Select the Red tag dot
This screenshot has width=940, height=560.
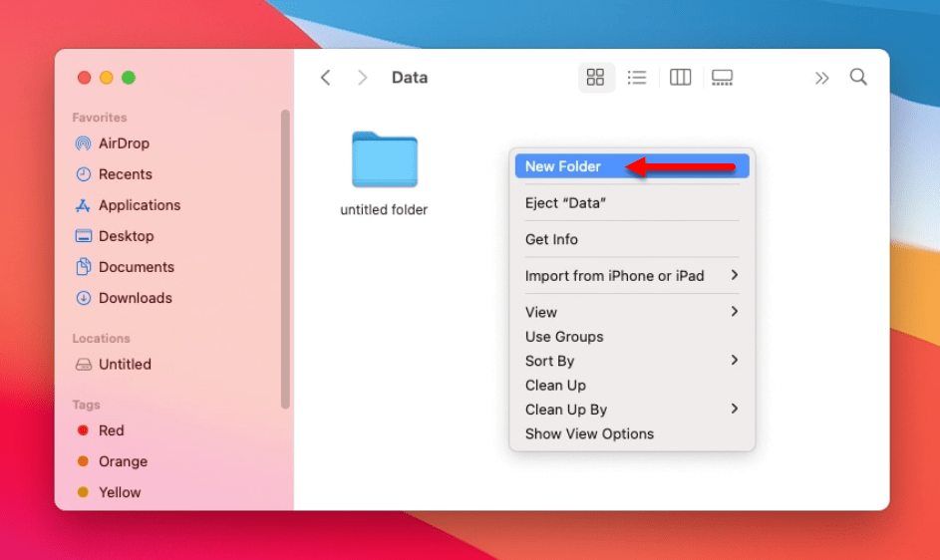click(84, 429)
